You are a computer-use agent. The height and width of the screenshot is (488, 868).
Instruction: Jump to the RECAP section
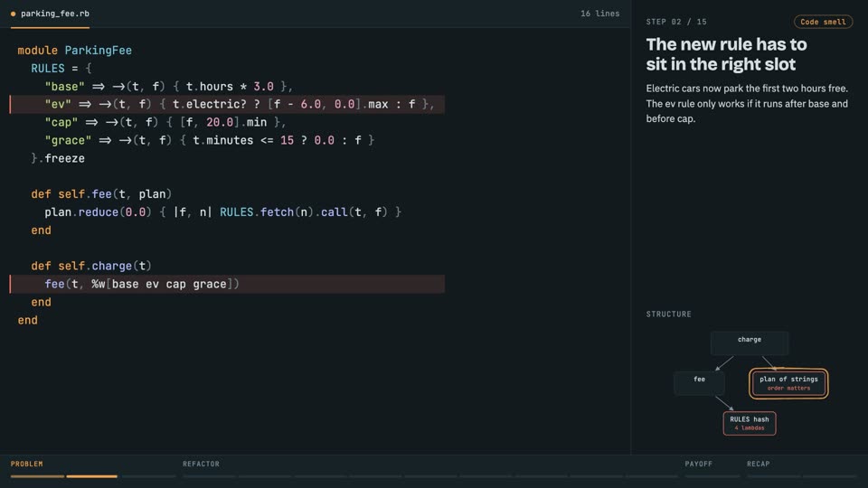758,464
